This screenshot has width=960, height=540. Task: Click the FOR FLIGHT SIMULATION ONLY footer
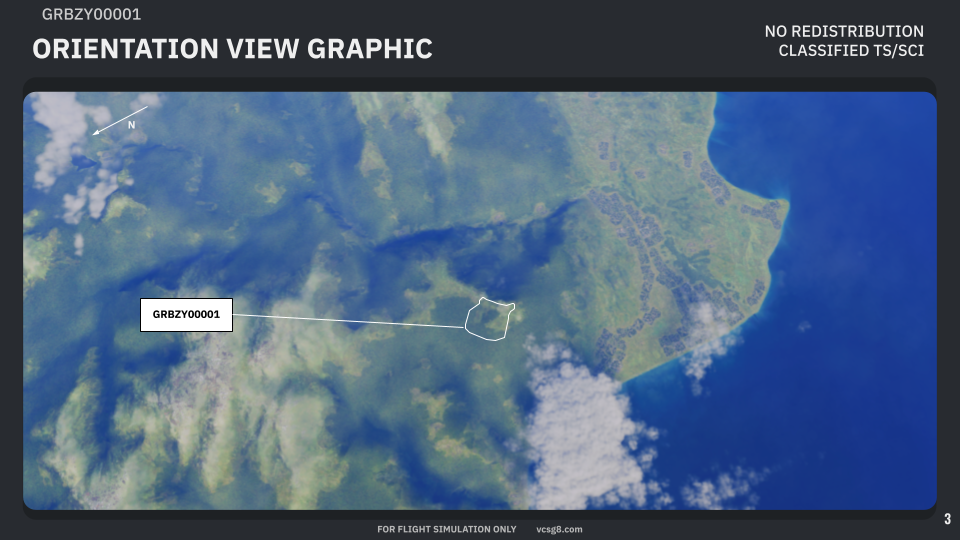(x=446, y=529)
